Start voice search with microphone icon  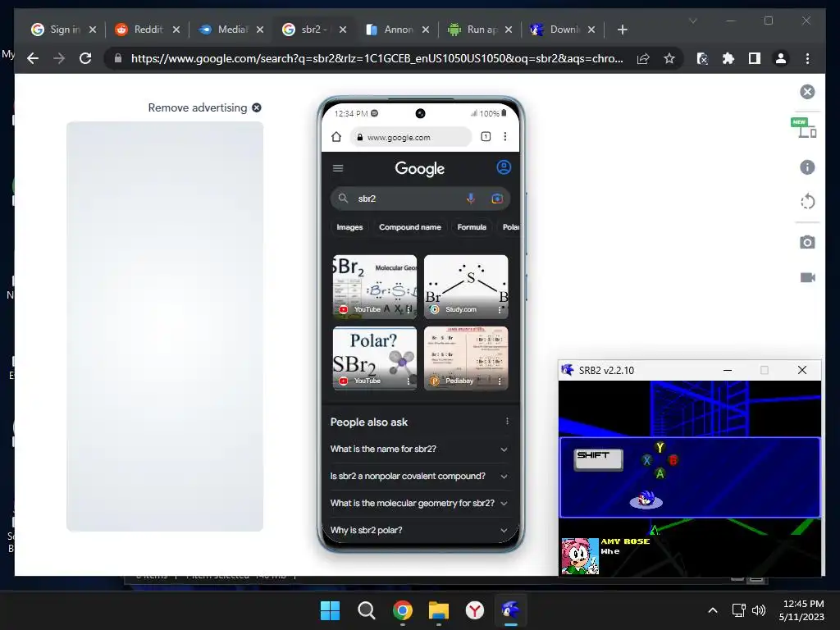click(470, 199)
